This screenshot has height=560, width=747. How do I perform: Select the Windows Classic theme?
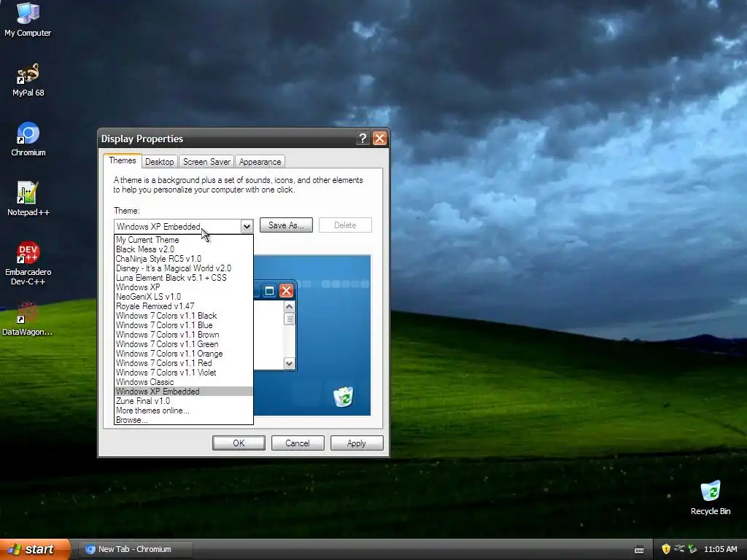pyautogui.click(x=183, y=382)
